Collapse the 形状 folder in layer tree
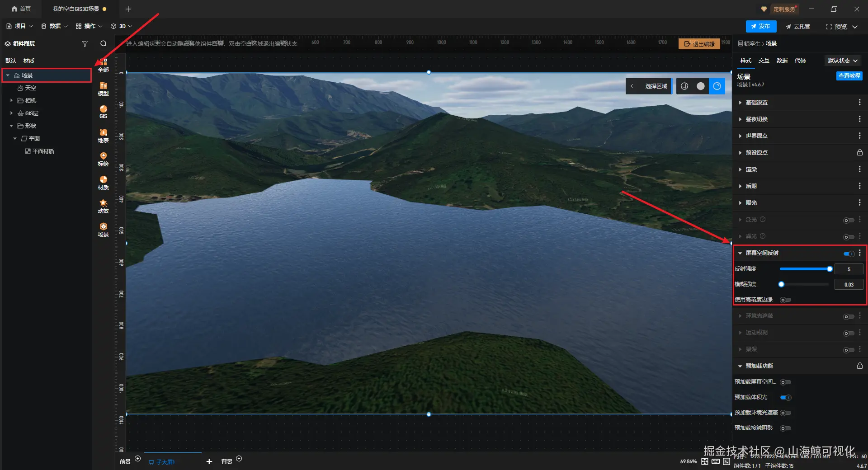 pos(11,126)
